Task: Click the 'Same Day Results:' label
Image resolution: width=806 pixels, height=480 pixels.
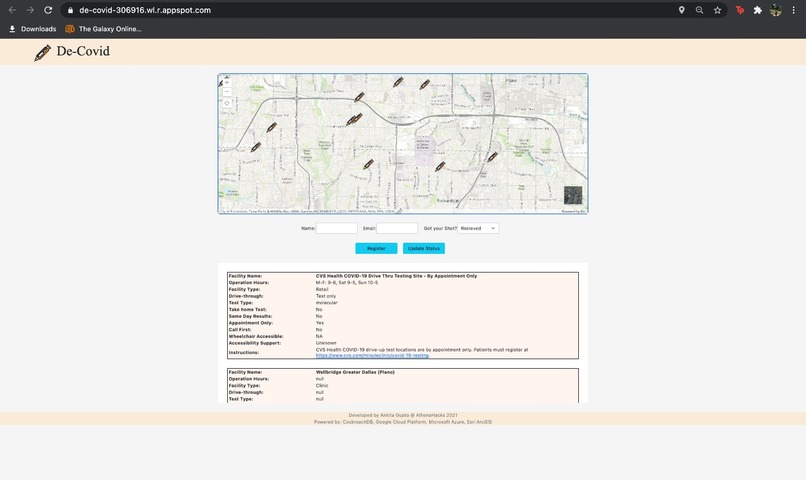Action: (x=250, y=316)
